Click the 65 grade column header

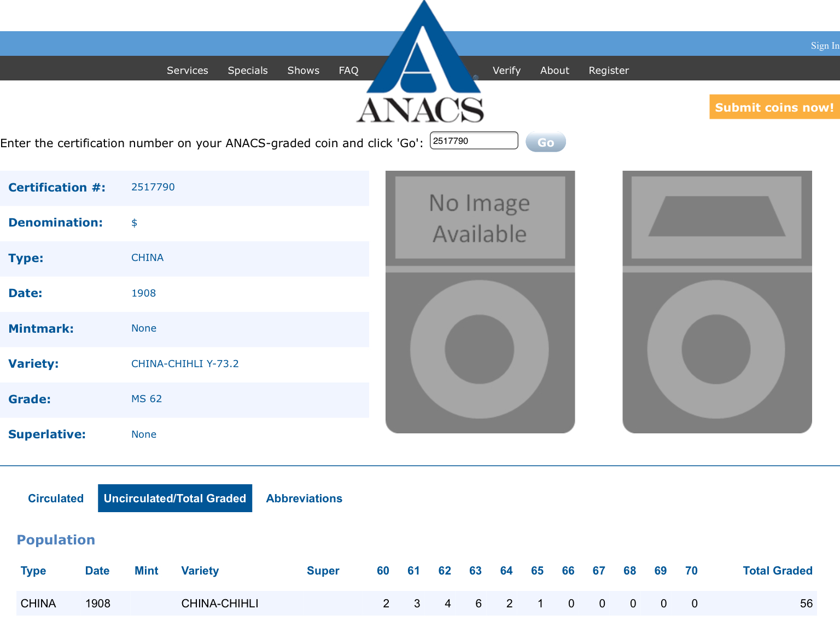[537, 571]
